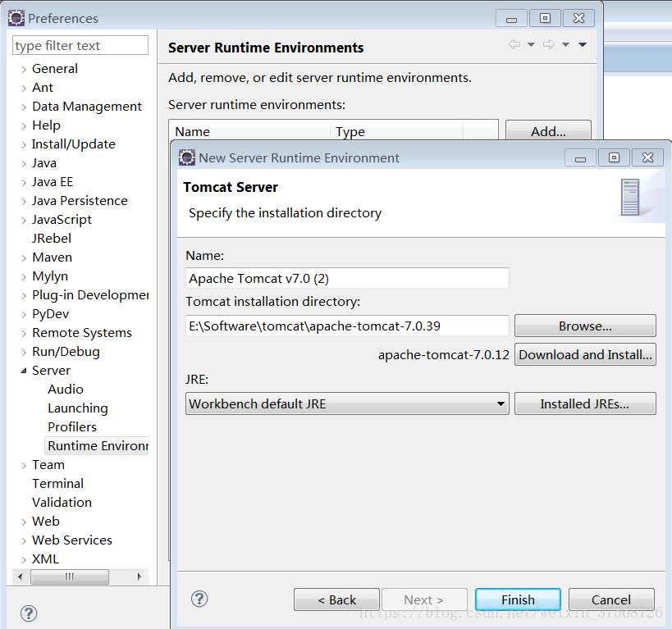Click Download and Install... button
This screenshot has width=672, height=629.
click(585, 355)
